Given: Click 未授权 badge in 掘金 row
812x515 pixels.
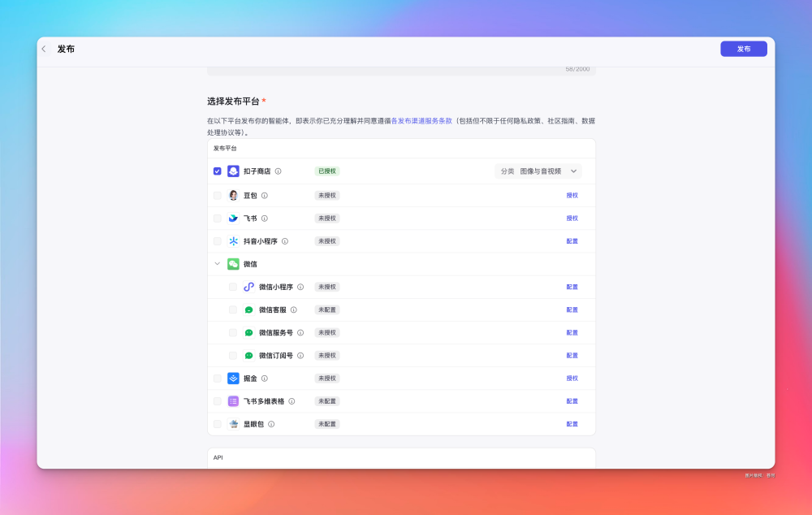Looking at the screenshot, I should (326, 379).
